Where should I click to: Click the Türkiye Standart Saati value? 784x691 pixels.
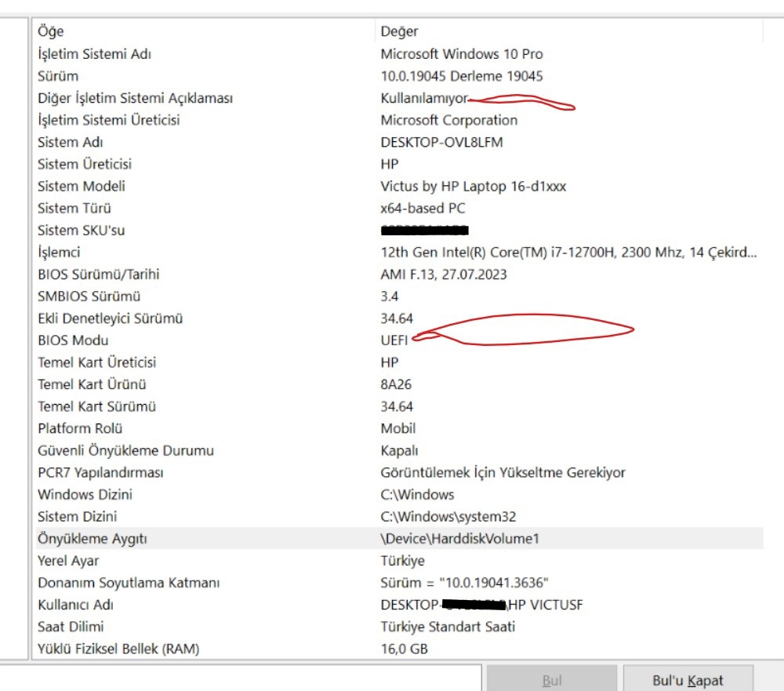click(448, 627)
